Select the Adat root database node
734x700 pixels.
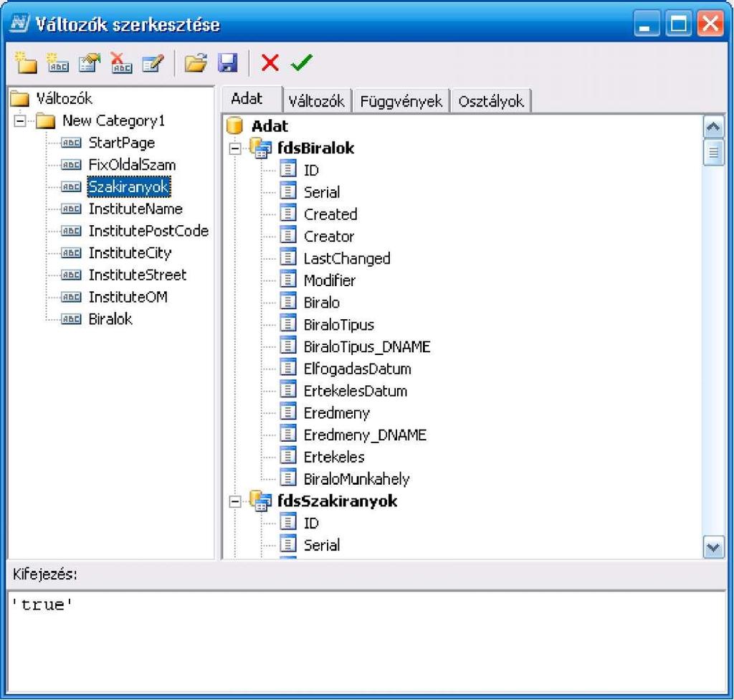(x=270, y=126)
